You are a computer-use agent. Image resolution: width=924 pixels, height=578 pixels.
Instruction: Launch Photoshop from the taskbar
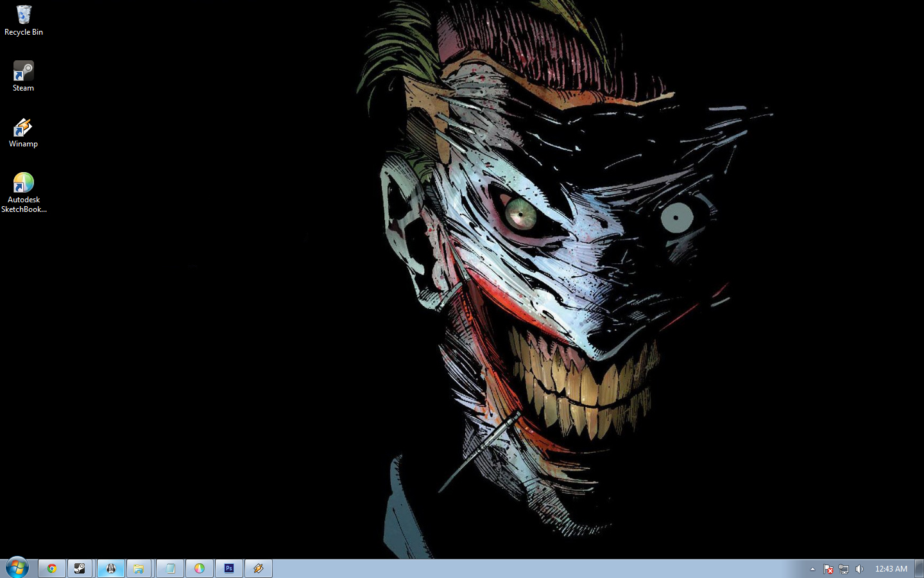click(229, 568)
